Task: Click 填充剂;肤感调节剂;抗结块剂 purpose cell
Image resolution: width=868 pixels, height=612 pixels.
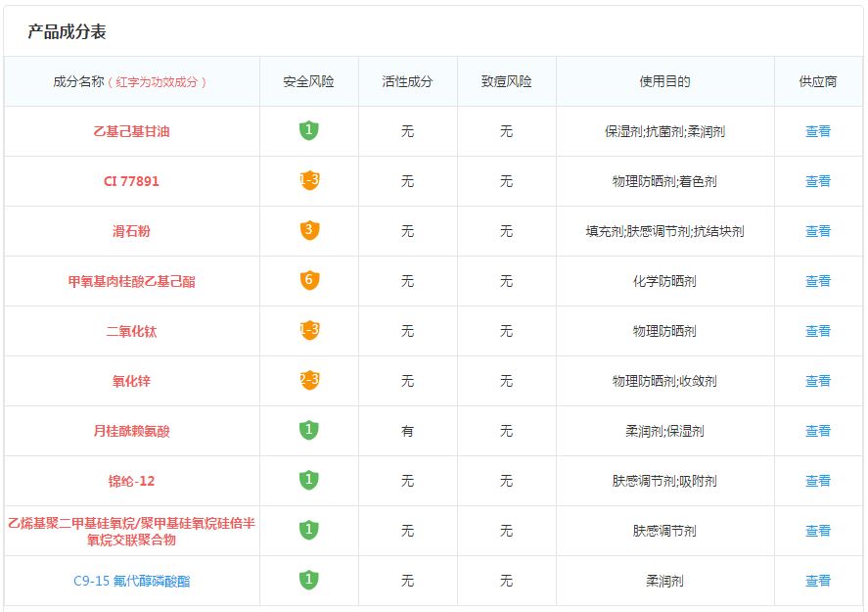Action: point(664,231)
